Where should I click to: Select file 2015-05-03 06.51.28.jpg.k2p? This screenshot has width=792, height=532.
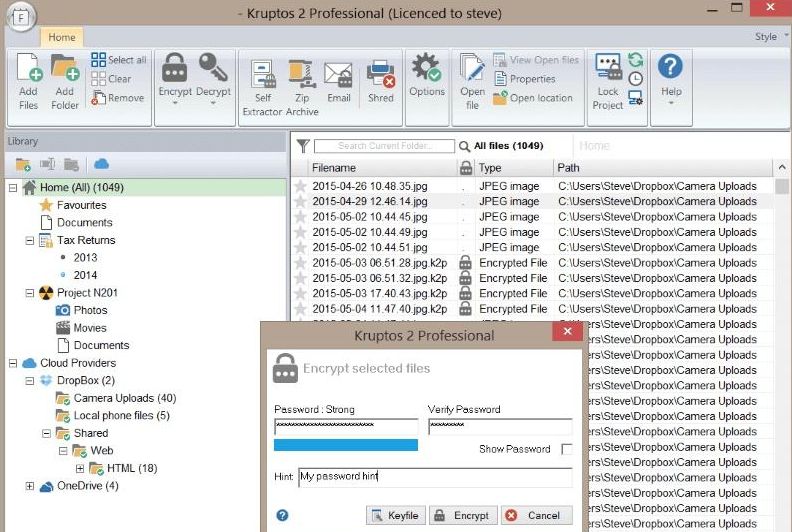pyautogui.click(x=379, y=263)
